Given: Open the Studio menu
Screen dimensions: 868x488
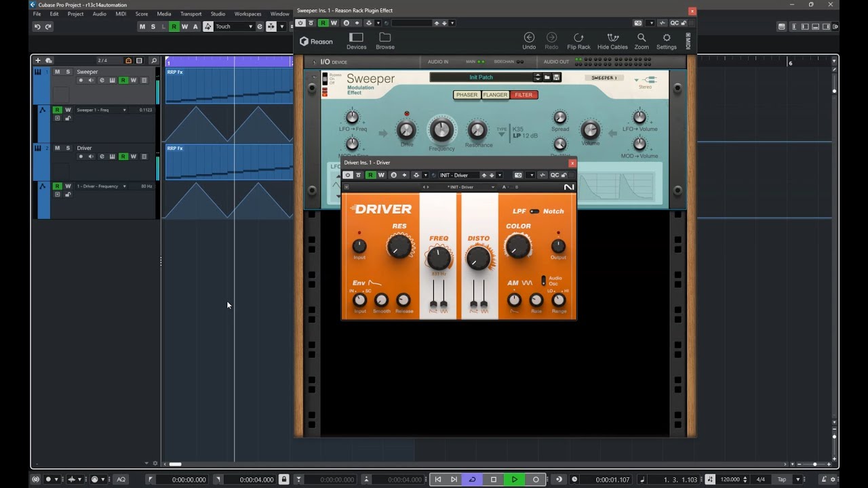Looking at the screenshot, I should point(218,14).
